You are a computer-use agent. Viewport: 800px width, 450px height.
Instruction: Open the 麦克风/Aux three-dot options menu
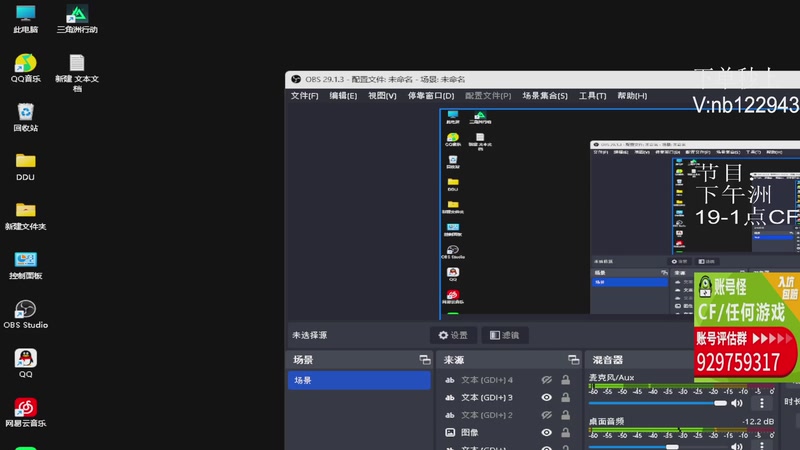pos(762,403)
